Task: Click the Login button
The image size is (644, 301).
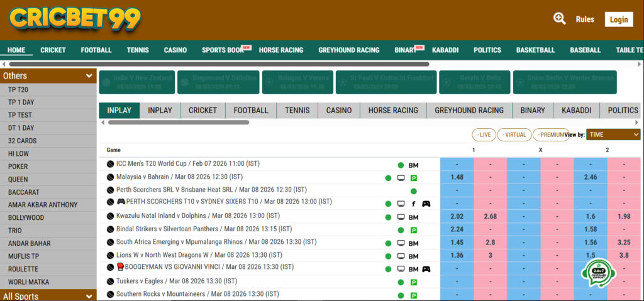Action: [x=619, y=19]
